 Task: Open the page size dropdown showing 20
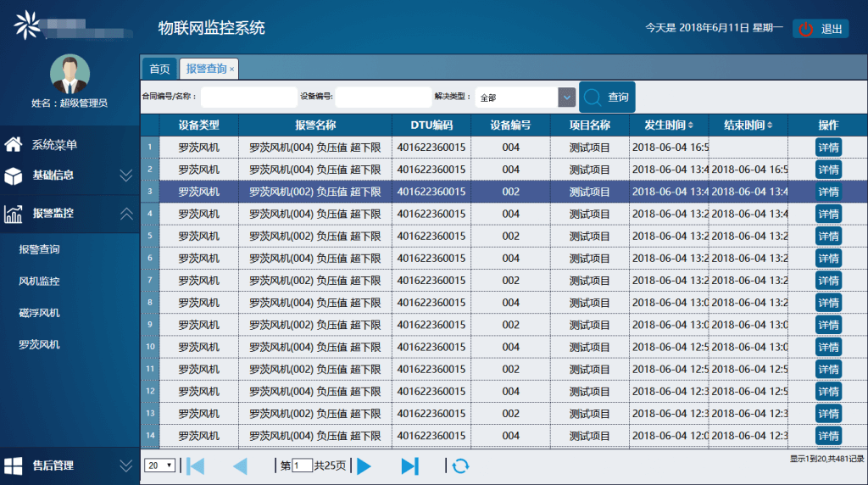tap(160, 465)
